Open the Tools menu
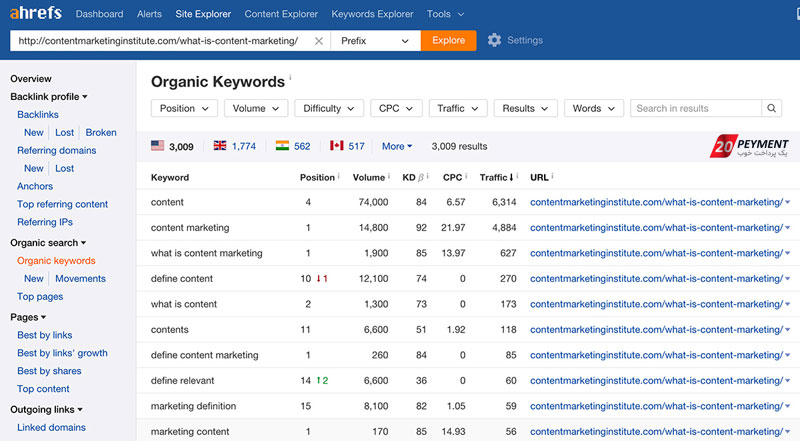800x441 pixels. click(x=445, y=14)
